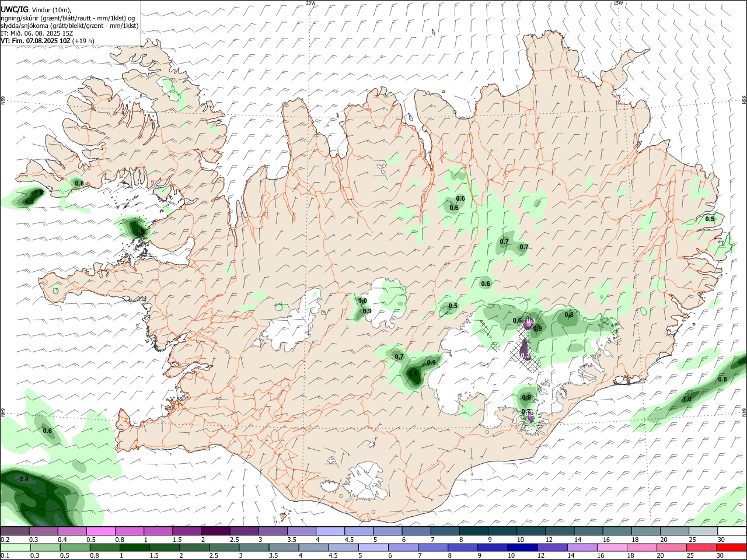Pick the white 30 swatch in snow legend
The width and height of the screenshot is (747, 560).
click(x=732, y=531)
